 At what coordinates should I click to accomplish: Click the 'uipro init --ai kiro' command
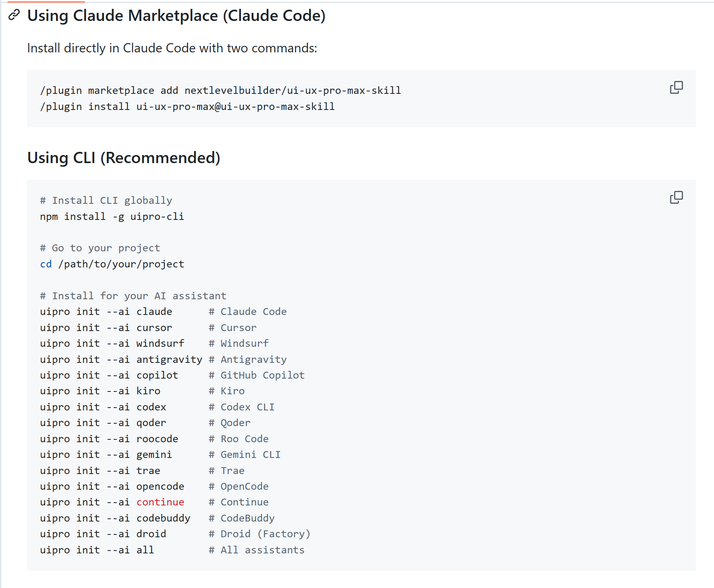pos(100,391)
